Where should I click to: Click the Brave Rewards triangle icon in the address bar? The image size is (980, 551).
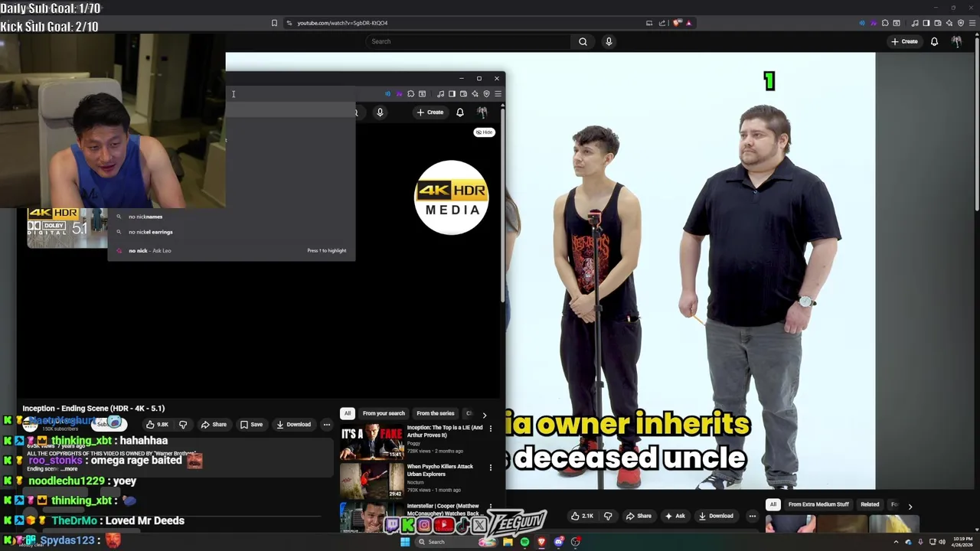(x=688, y=23)
